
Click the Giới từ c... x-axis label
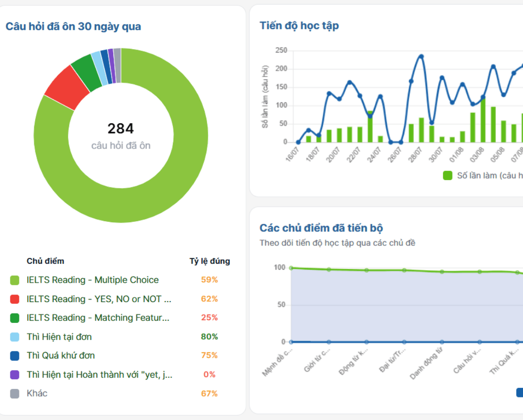pos(317,360)
